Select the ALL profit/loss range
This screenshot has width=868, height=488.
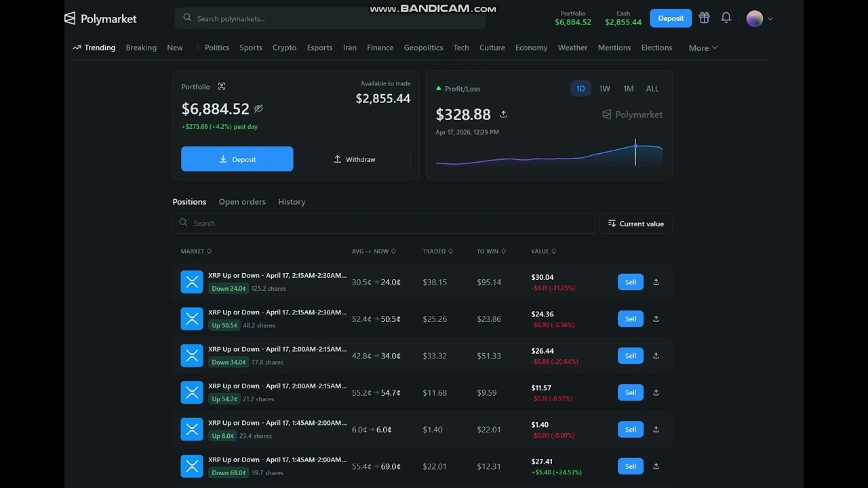point(652,89)
